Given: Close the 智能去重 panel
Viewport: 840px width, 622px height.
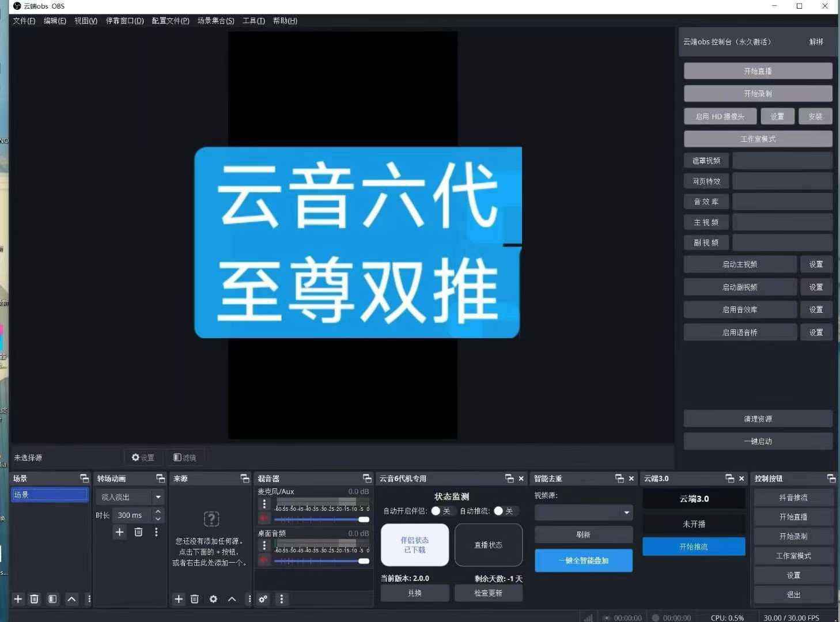Looking at the screenshot, I should tap(631, 479).
